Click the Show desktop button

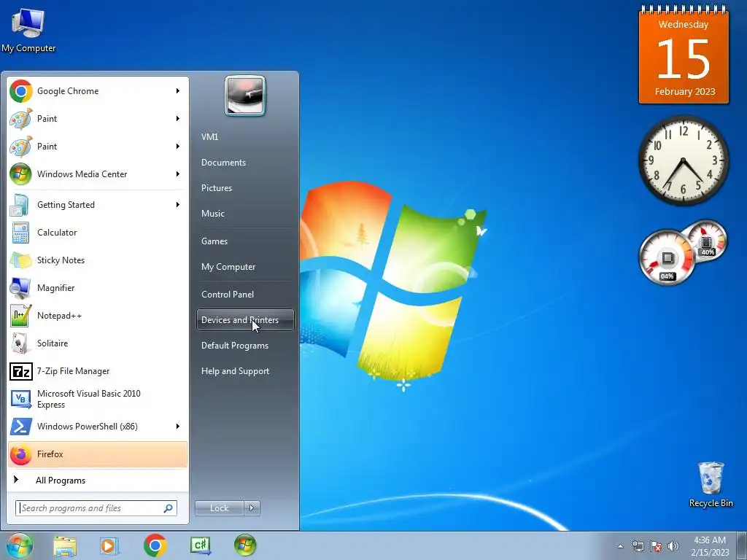(x=742, y=545)
